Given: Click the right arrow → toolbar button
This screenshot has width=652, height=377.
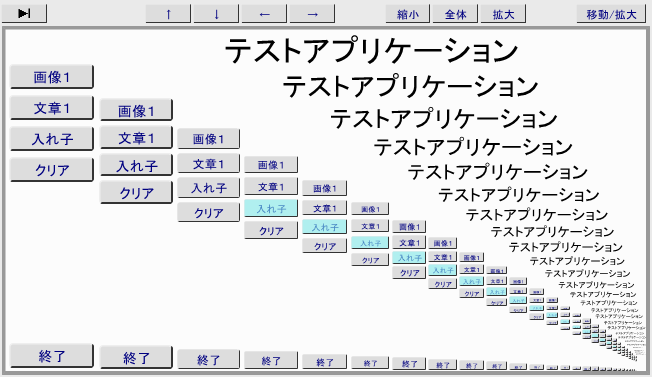Looking at the screenshot, I should 312,14.
